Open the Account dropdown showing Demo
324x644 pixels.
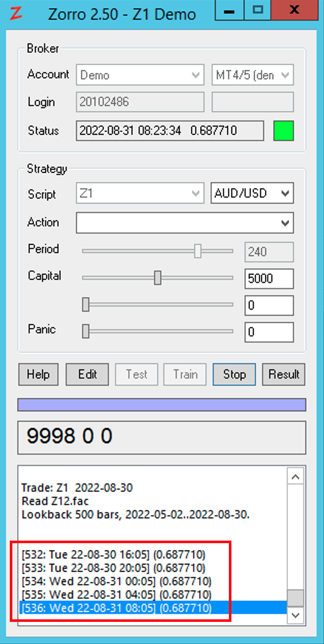(x=140, y=75)
